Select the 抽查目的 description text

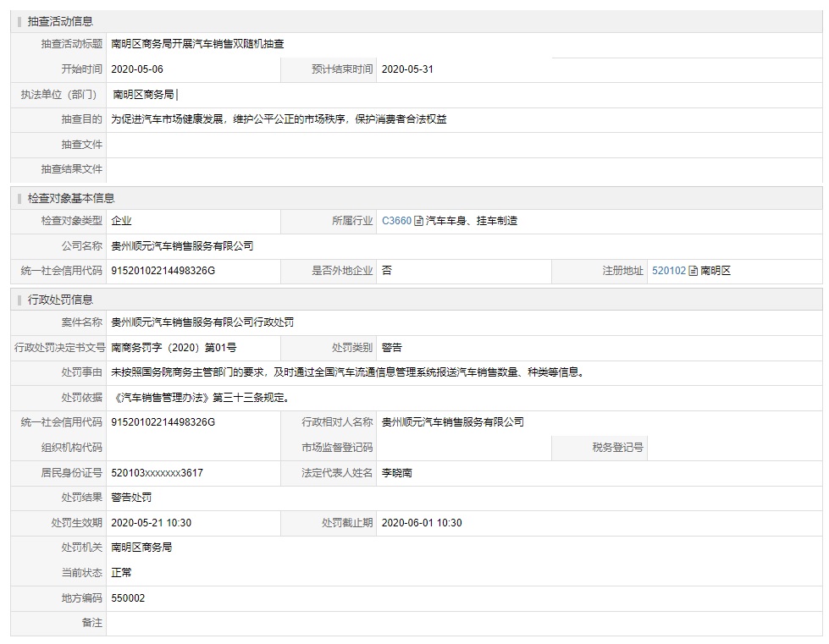coord(279,119)
